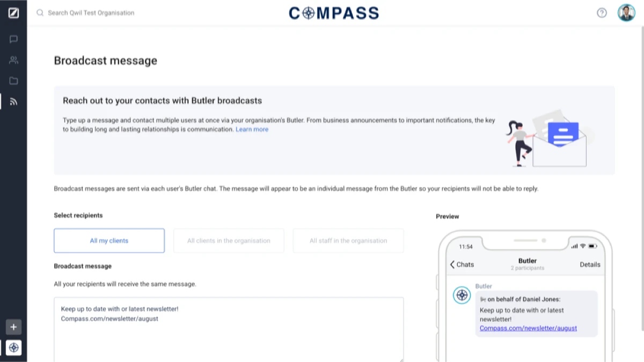Follow the Learn more link
644x362 pixels.
pyautogui.click(x=252, y=129)
